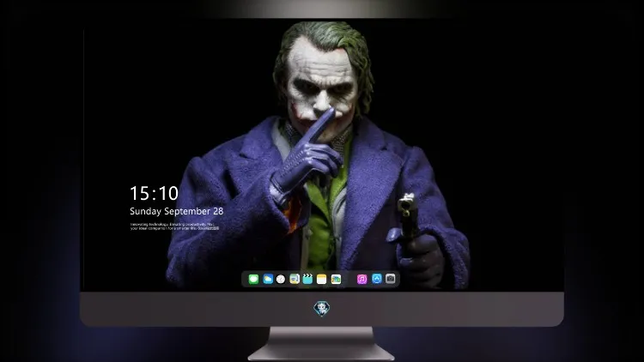Open the Clock app in the dock
The height and width of the screenshot is (362, 644).
pyautogui.click(x=281, y=279)
